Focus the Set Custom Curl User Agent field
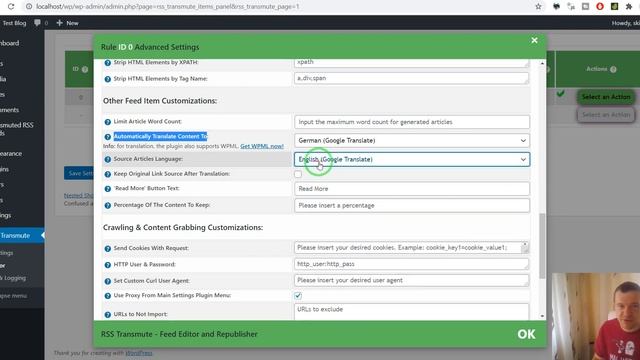640x360 pixels. point(411,280)
